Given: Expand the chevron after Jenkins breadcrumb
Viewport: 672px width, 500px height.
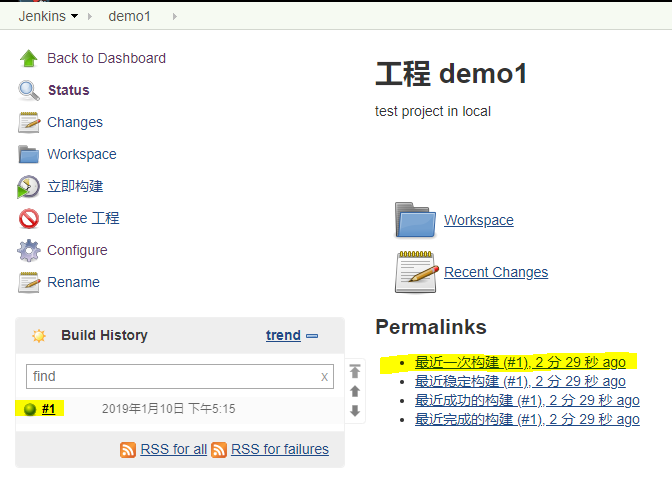Looking at the screenshot, I should tap(90, 16).
